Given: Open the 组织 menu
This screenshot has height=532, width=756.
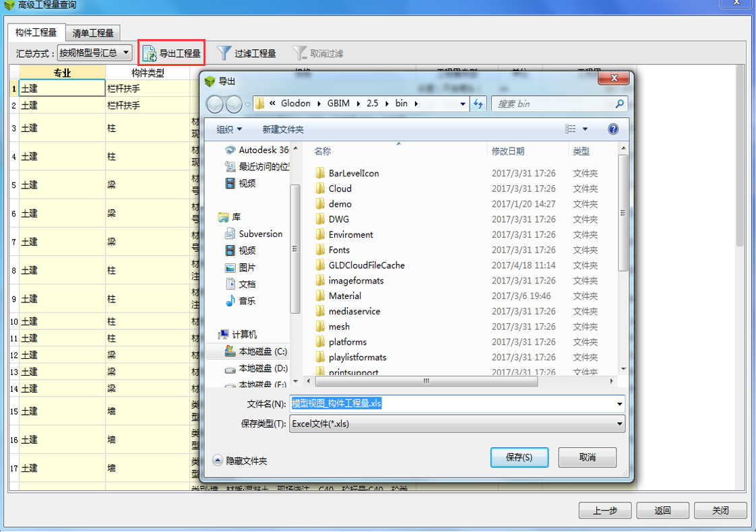Looking at the screenshot, I should [229, 129].
